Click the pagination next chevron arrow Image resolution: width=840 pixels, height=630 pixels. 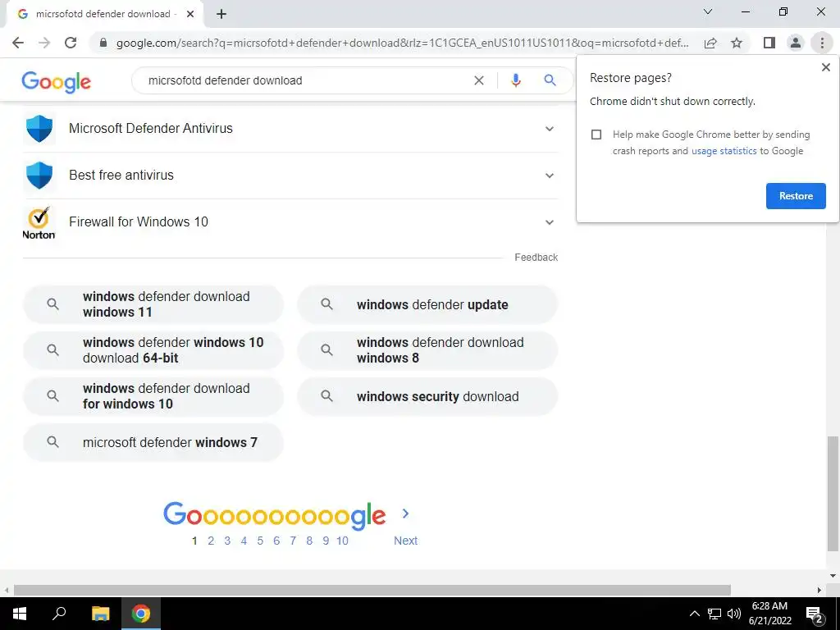[x=405, y=514]
